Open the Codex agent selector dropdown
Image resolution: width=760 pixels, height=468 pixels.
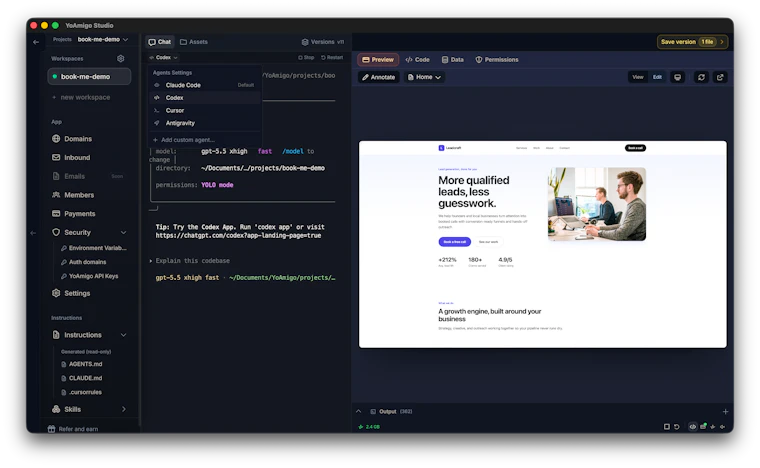click(x=163, y=58)
